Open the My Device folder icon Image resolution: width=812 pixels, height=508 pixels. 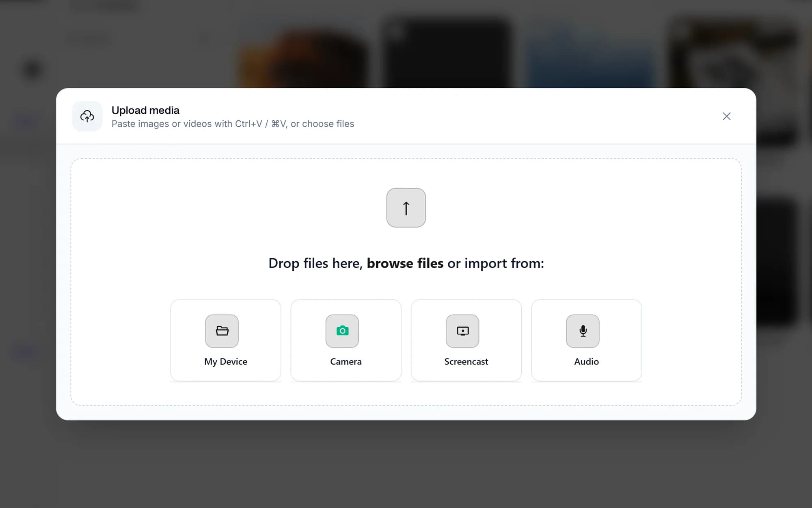(x=222, y=331)
